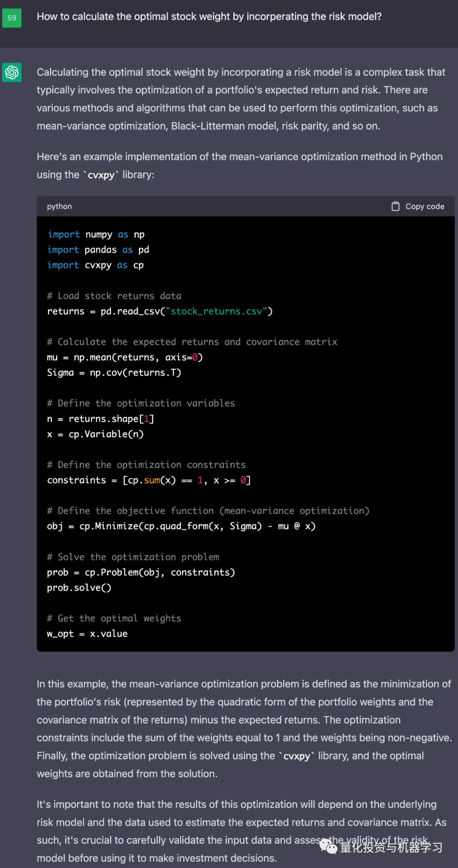Click inline cvxpy code before "library, and the optimal"
This screenshot has width=458, height=868.
tap(296, 756)
